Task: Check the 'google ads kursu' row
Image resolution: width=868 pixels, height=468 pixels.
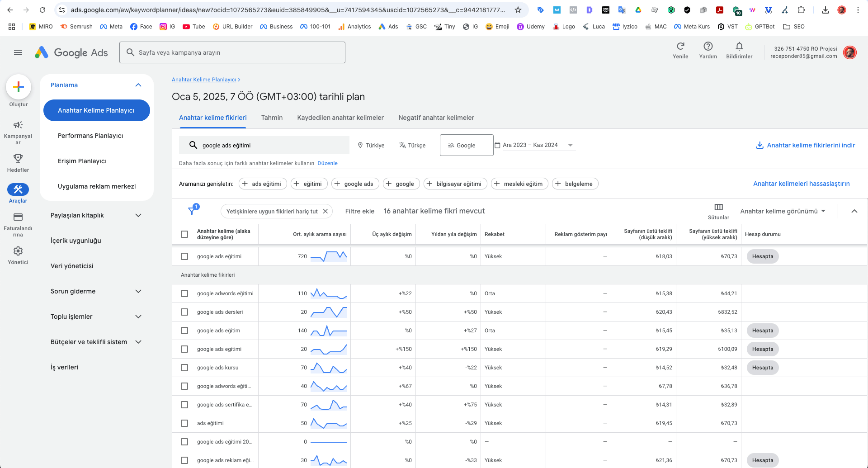Action: coord(184,368)
